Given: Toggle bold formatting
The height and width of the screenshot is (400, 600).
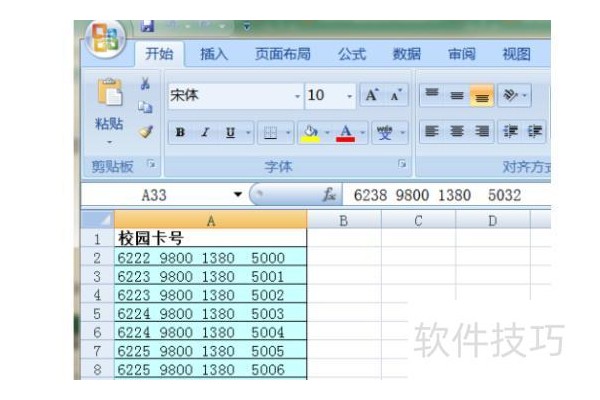Looking at the screenshot, I should 180,132.
